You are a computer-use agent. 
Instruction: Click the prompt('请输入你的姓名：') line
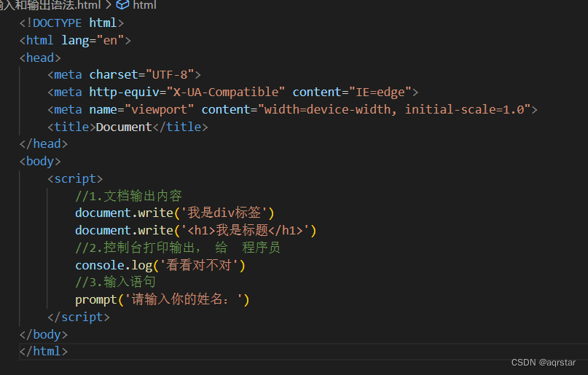tap(162, 299)
